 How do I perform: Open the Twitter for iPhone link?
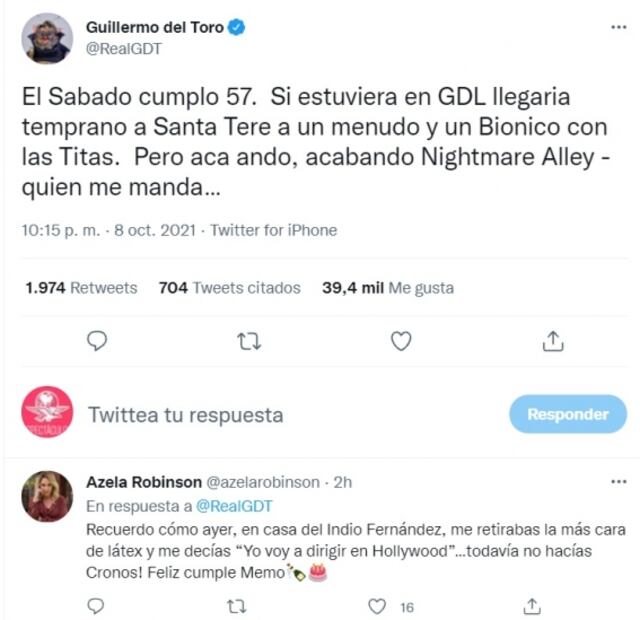(274, 230)
